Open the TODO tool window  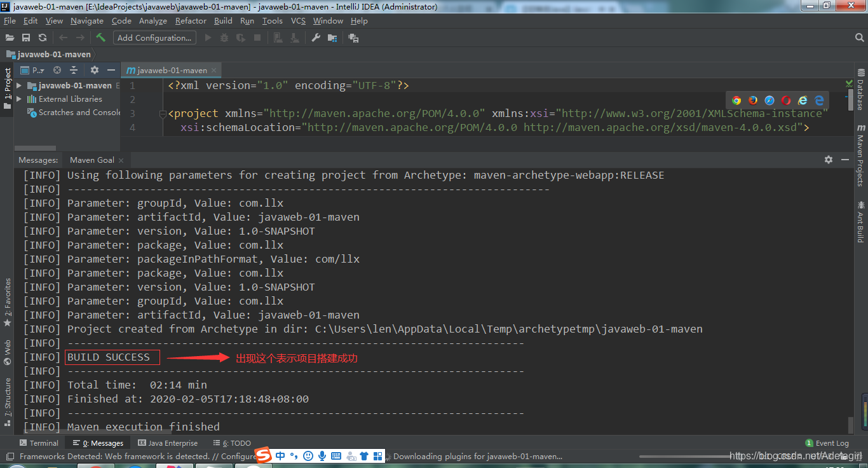pos(231,443)
